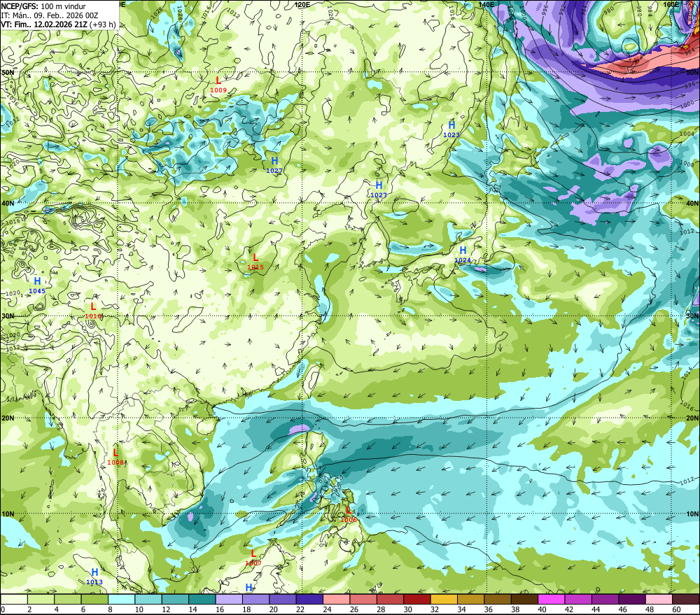Click the maroon swatch after 60 in legend
The image size is (700, 615).
(685, 599)
